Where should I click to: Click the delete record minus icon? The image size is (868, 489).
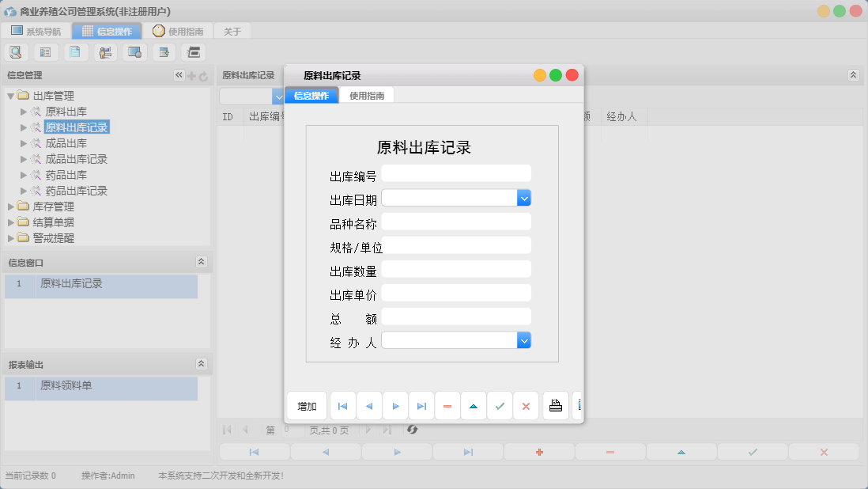pos(447,405)
